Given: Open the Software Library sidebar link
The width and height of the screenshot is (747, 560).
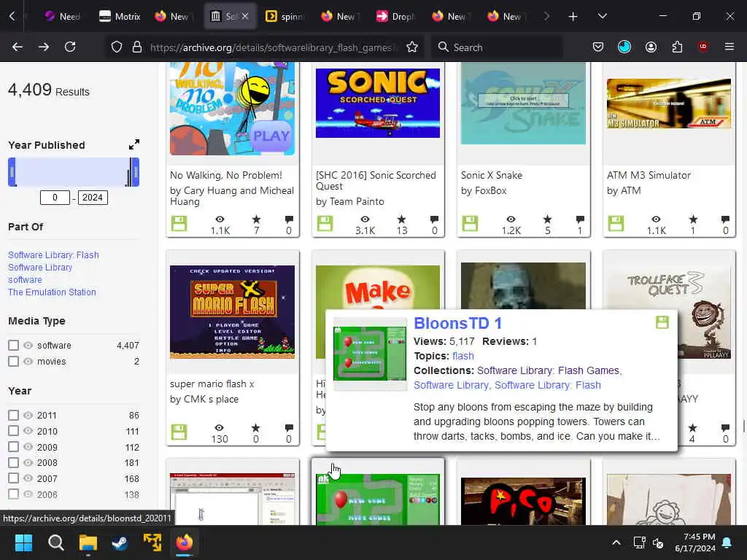Looking at the screenshot, I should [40, 267].
